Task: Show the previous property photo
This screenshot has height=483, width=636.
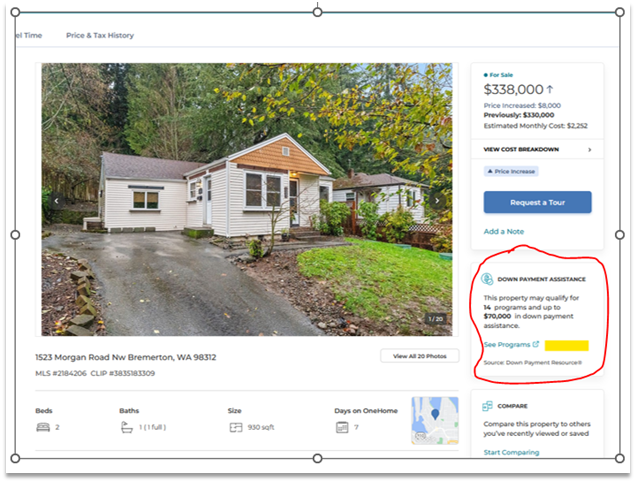Action: 56,200
